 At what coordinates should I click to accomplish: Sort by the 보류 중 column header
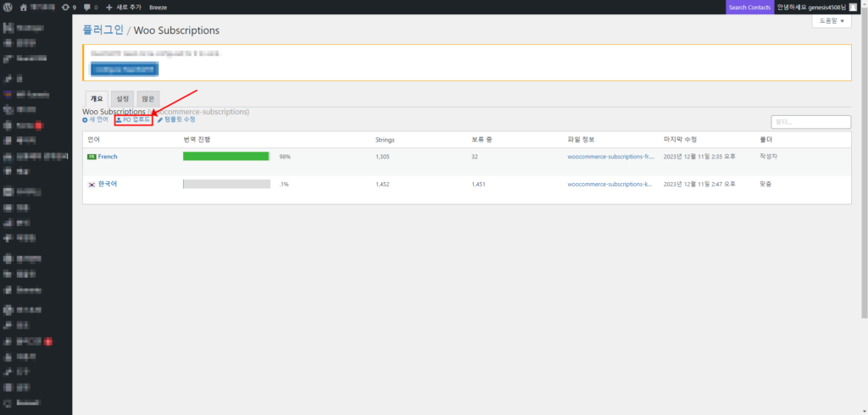[481, 140]
